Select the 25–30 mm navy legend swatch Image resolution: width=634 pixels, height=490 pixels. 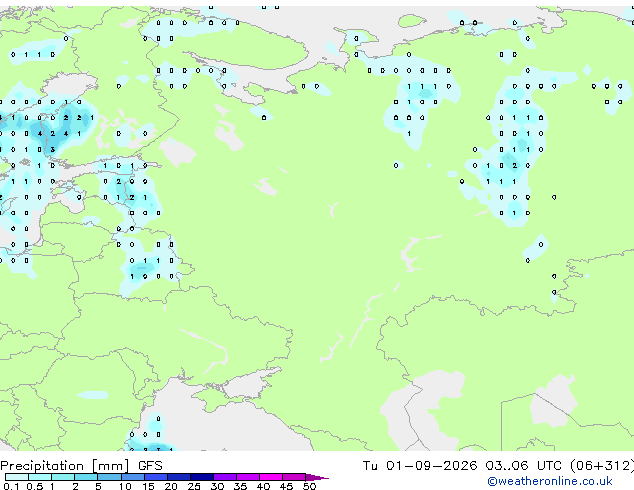point(202,477)
